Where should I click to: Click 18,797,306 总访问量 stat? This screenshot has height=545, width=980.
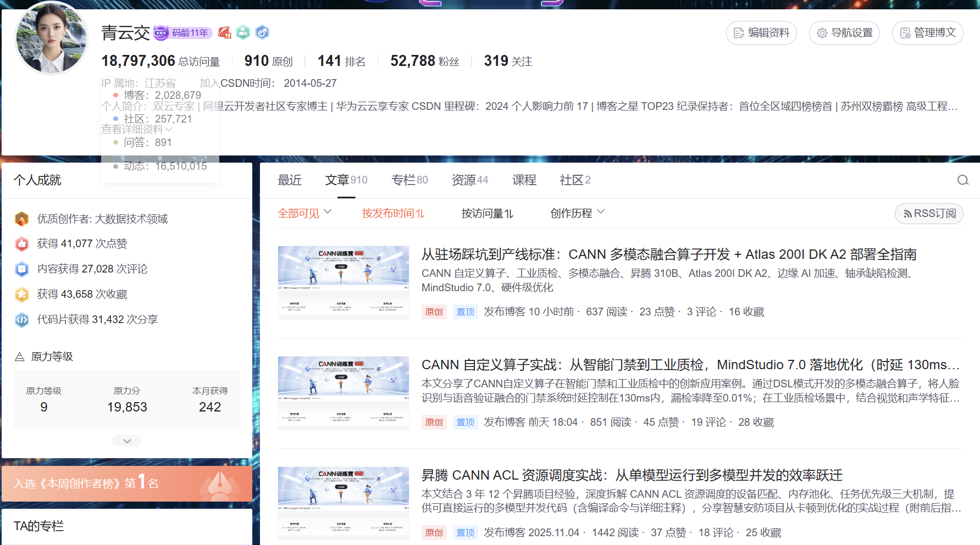tap(160, 61)
